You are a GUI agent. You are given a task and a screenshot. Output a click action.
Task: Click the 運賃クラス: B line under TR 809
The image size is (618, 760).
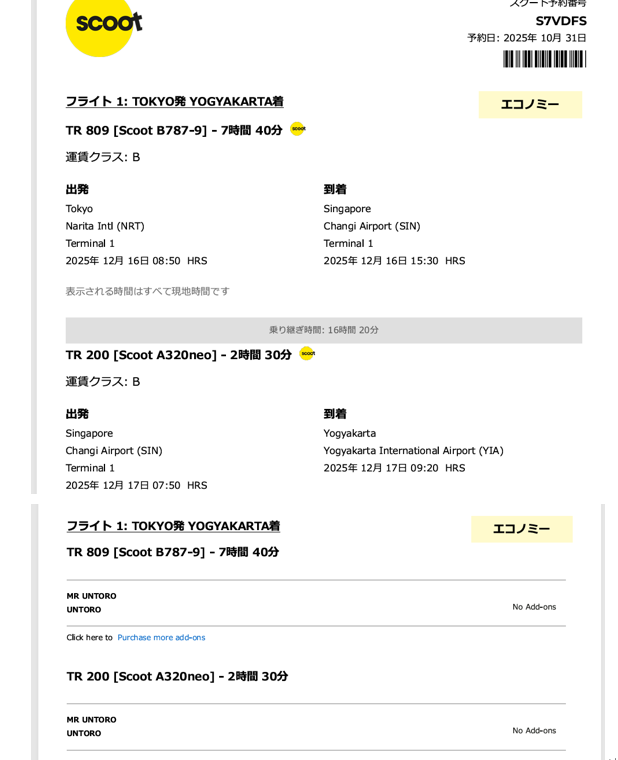coord(103,157)
